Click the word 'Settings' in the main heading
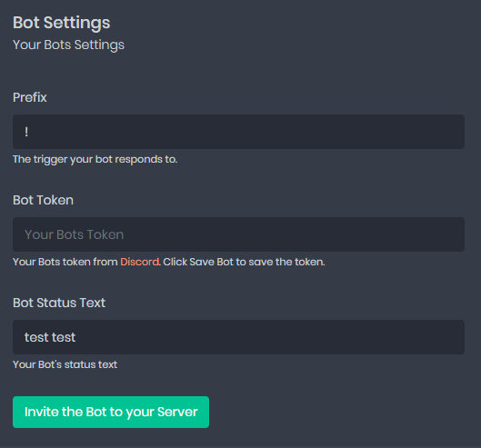 [x=76, y=23]
